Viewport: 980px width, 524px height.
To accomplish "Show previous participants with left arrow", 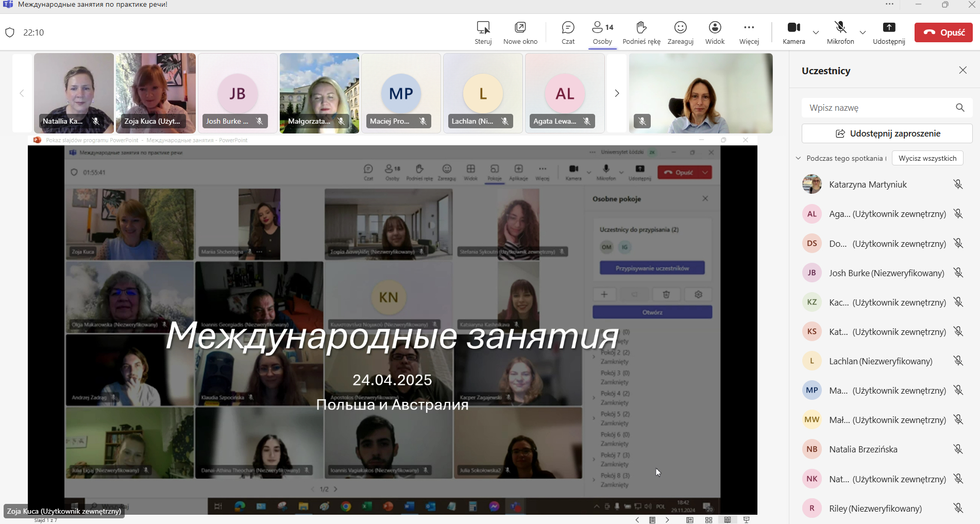I will 22,93.
